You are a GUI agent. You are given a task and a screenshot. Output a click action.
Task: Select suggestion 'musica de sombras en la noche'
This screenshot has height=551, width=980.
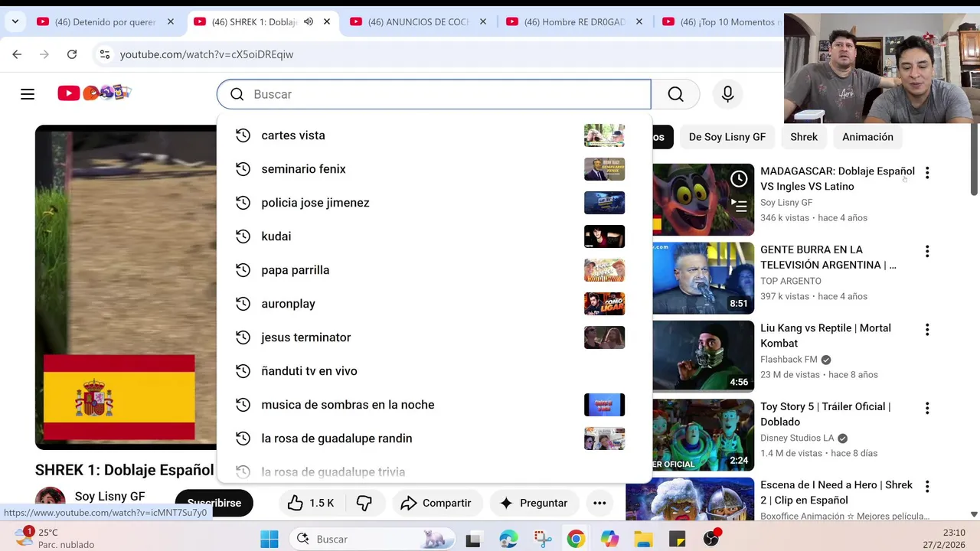click(434, 405)
